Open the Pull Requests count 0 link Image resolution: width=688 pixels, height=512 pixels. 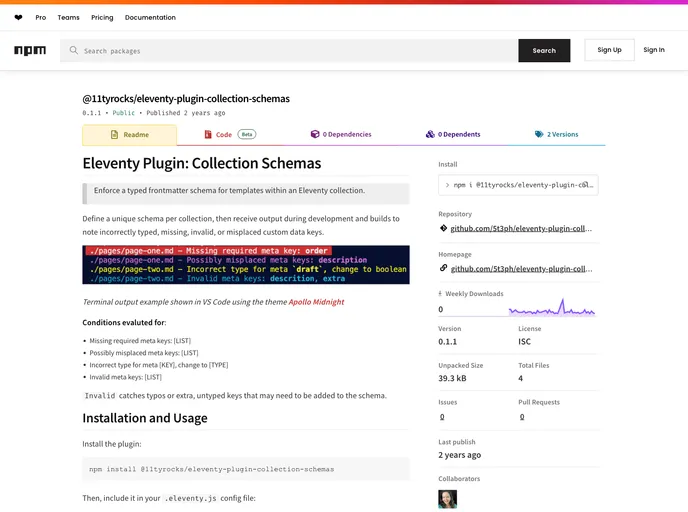pos(522,416)
